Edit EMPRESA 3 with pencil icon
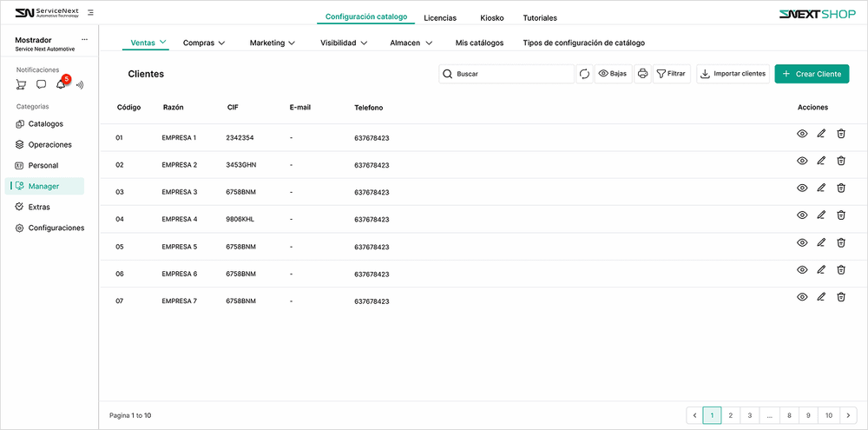This screenshot has width=868, height=430. (821, 188)
